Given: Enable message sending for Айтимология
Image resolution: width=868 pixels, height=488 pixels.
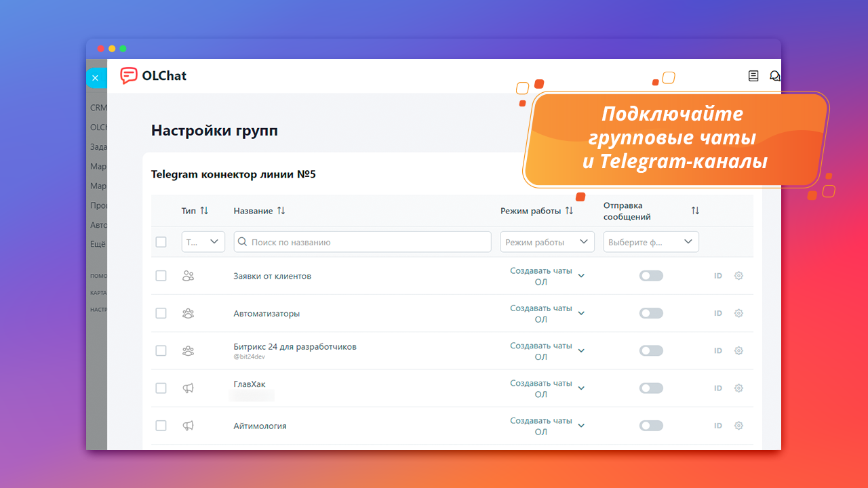Looking at the screenshot, I should pos(651,426).
